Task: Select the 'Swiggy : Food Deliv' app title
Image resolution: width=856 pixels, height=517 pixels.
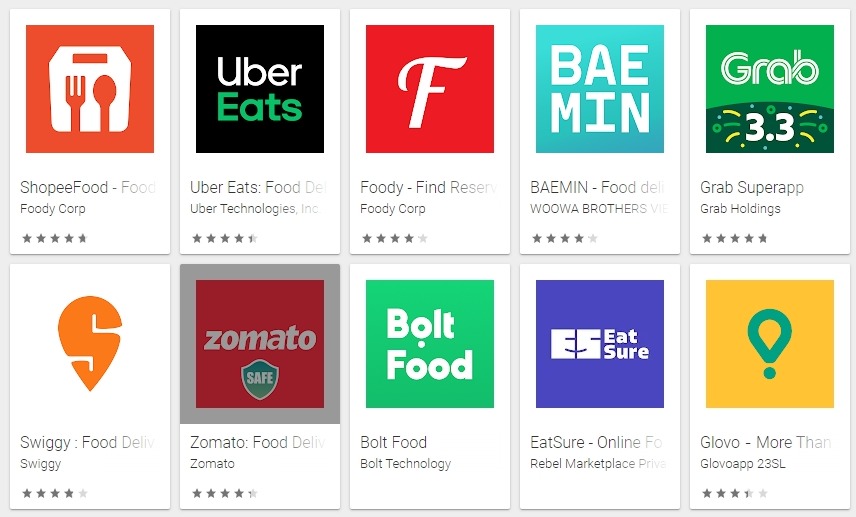Action: pos(87,442)
